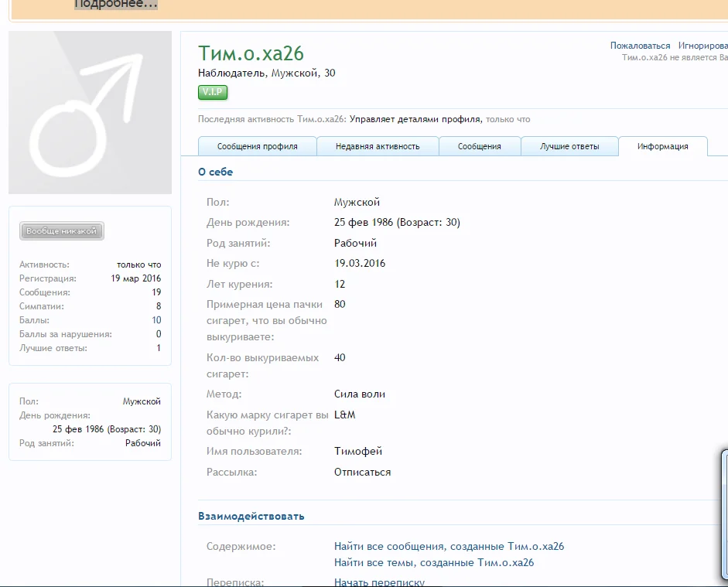The width and height of the screenshot is (728, 587).
Task: Click the Баллы value 10 in the sidebar
Action: click(156, 320)
